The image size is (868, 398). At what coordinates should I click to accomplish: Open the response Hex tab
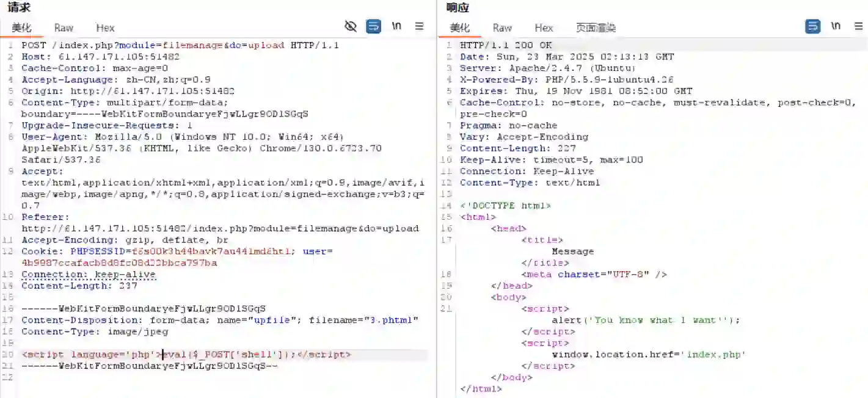[x=544, y=27]
